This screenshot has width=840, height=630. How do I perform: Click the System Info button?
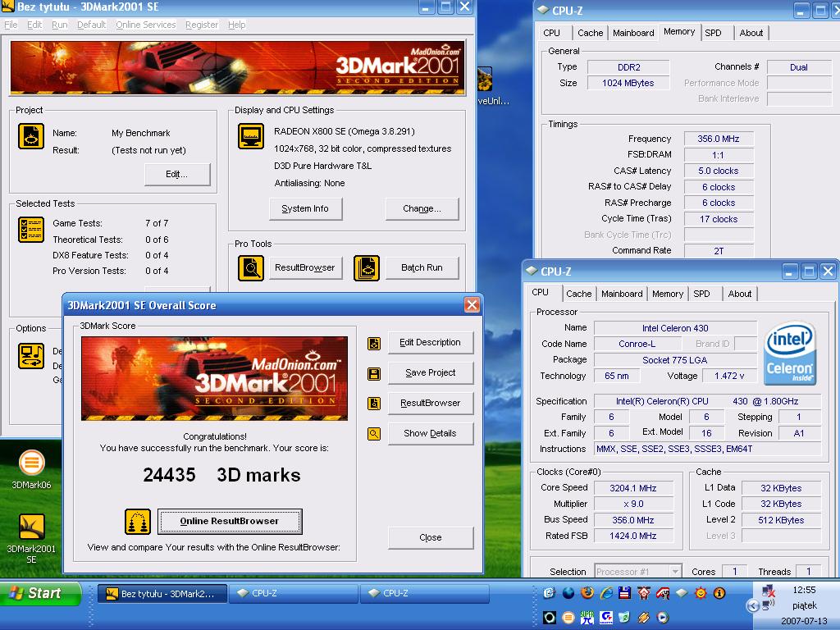(305, 208)
